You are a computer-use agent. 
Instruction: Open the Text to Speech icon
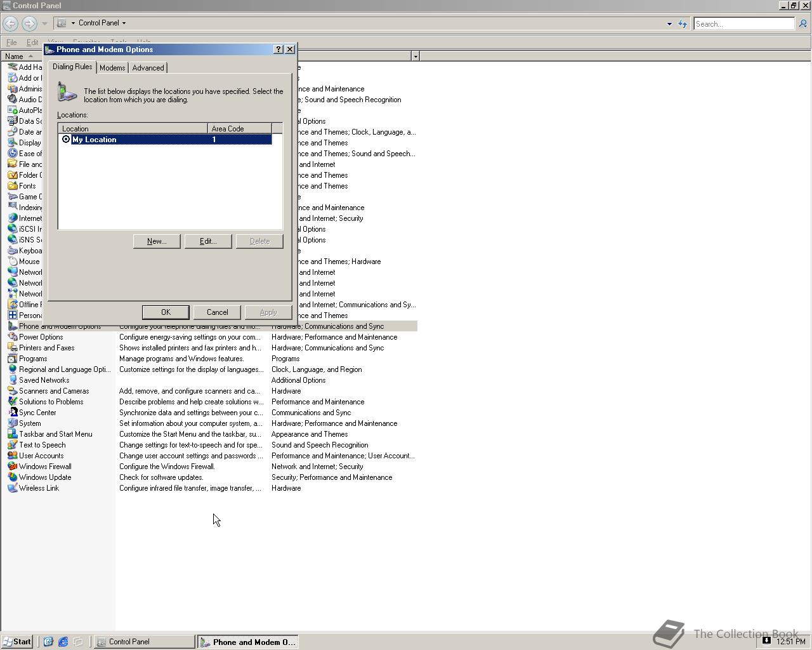pyautogui.click(x=13, y=445)
